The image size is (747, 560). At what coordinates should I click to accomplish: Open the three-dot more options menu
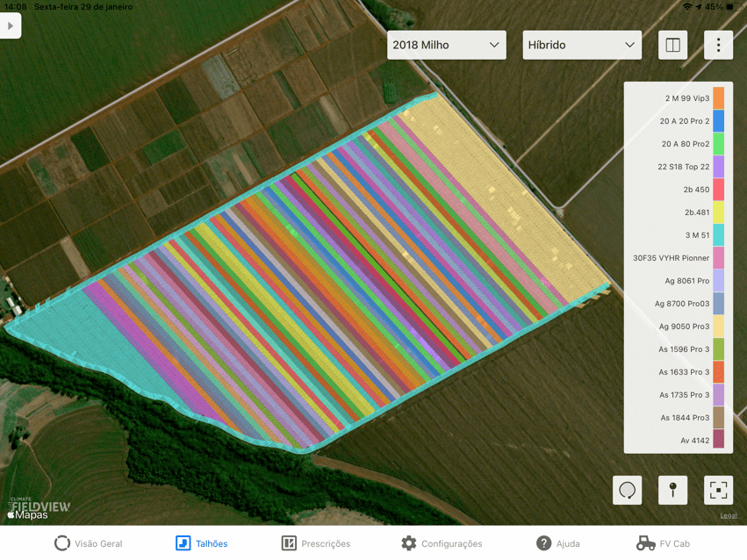click(x=718, y=45)
